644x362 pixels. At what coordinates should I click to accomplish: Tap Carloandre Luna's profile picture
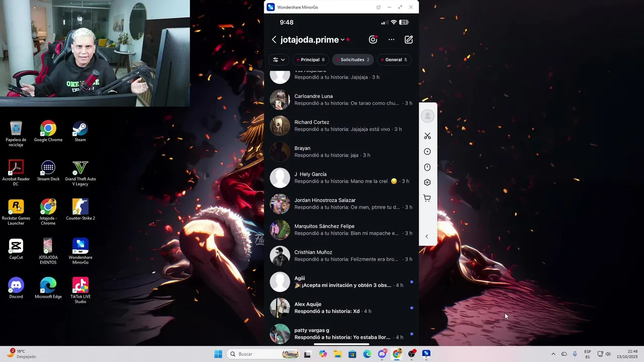click(280, 100)
